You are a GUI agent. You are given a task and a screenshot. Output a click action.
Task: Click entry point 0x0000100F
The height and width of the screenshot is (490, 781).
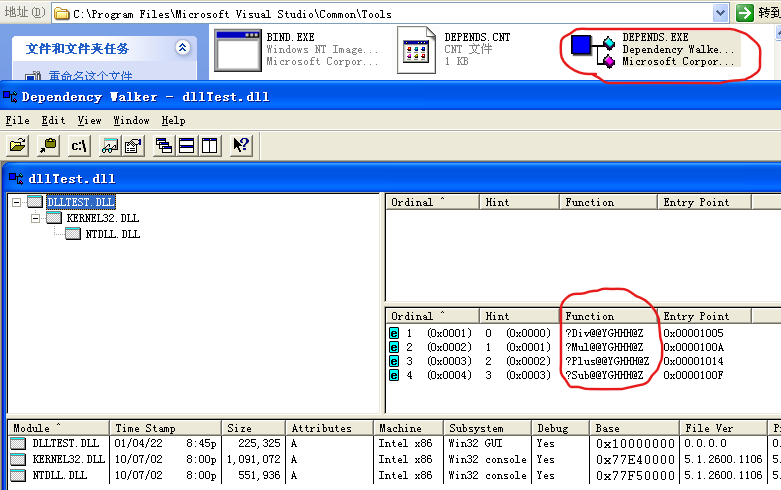(693, 374)
